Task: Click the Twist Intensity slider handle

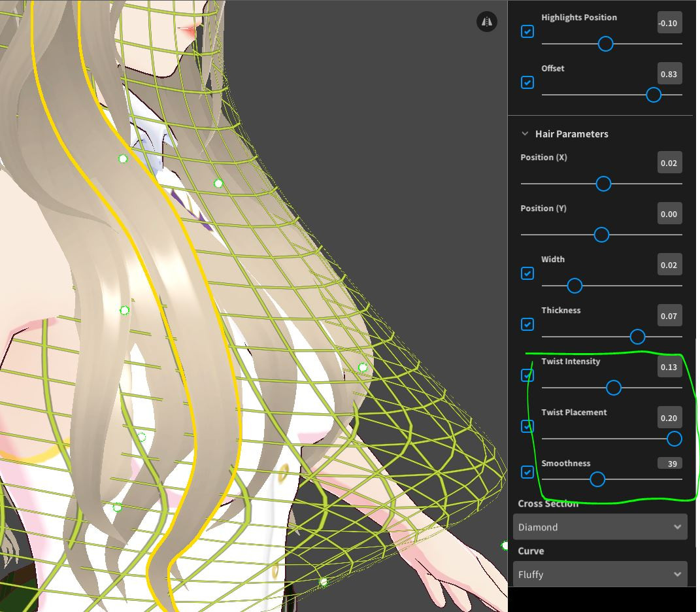Action: [614, 387]
